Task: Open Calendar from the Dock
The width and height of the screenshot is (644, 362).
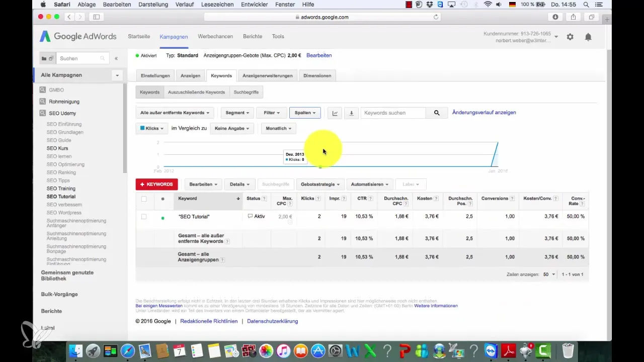Action: tap(180, 350)
